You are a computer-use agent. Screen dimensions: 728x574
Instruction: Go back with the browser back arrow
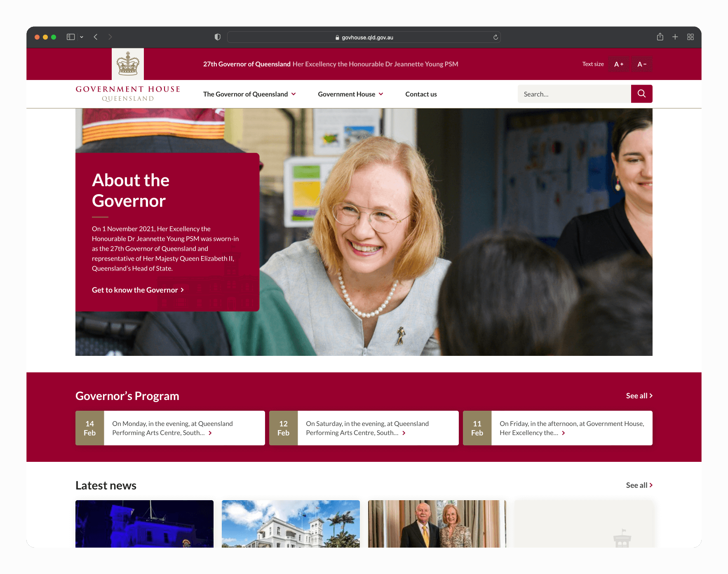point(96,37)
